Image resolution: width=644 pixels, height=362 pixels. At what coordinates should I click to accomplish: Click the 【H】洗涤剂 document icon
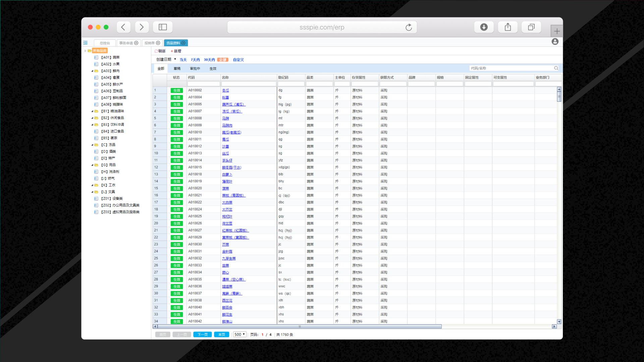(x=96, y=172)
